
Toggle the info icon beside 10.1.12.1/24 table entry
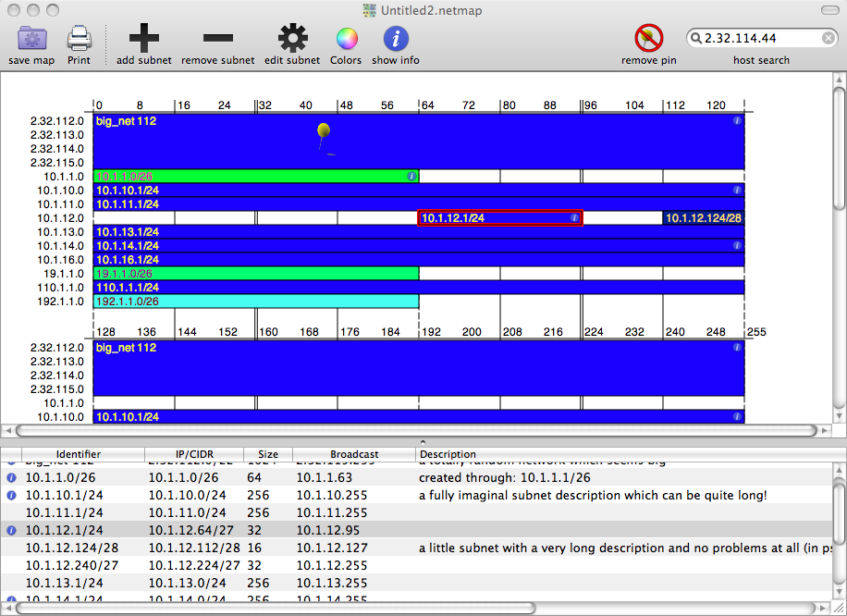(x=9, y=530)
